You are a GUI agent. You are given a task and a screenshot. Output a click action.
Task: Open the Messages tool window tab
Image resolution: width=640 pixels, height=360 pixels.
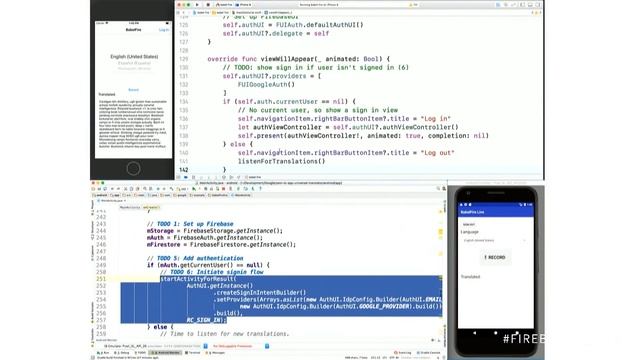pos(216,353)
